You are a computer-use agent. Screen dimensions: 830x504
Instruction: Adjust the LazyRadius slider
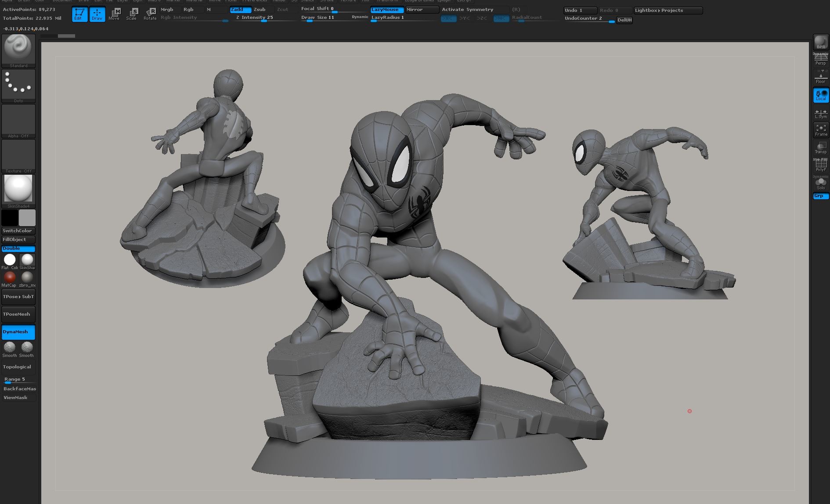[404, 18]
